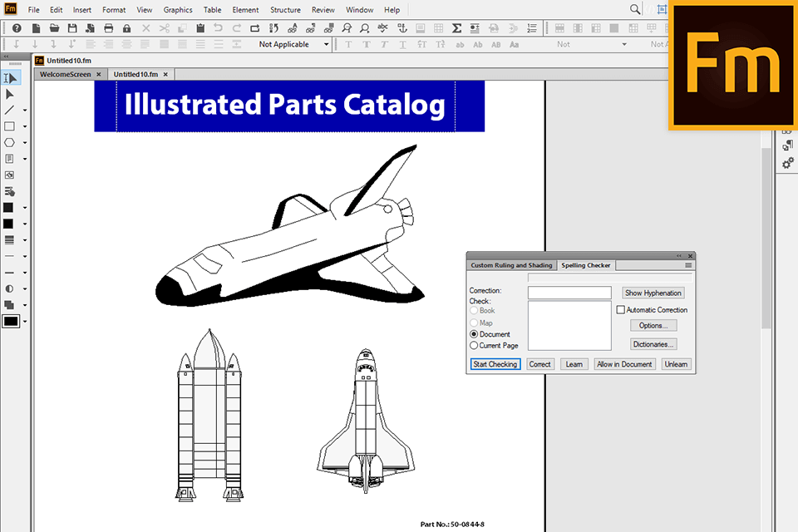Click the Open folder icon
The width and height of the screenshot is (798, 532).
click(54, 28)
